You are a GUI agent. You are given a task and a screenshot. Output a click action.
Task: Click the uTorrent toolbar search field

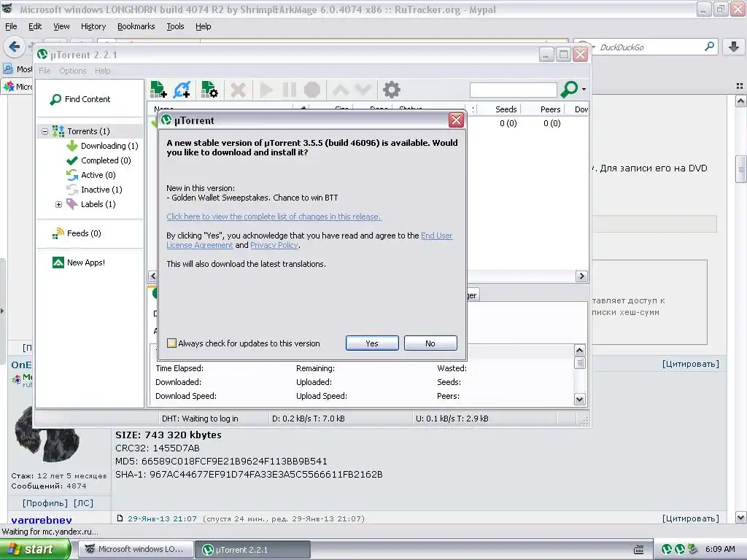click(x=513, y=90)
